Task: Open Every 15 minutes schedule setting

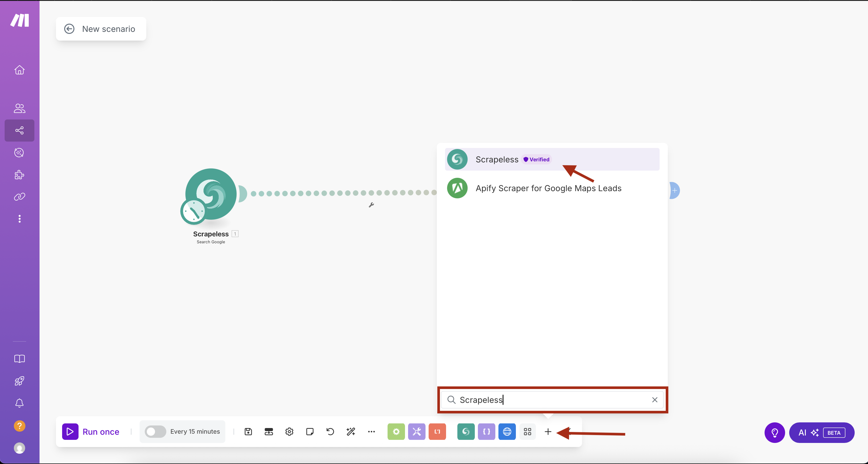Action: [x=195, y=432]
